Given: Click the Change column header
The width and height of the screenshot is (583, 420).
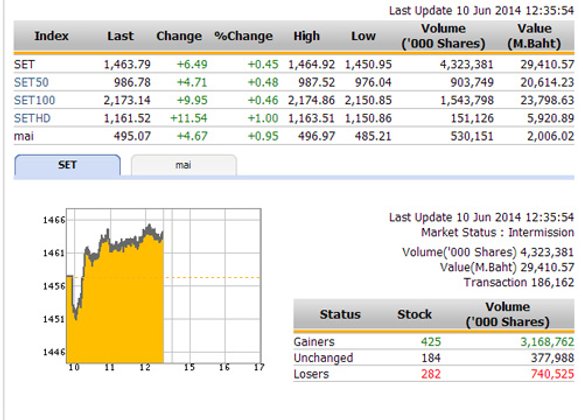Looking at the screenshot, I should pos(179,36).
